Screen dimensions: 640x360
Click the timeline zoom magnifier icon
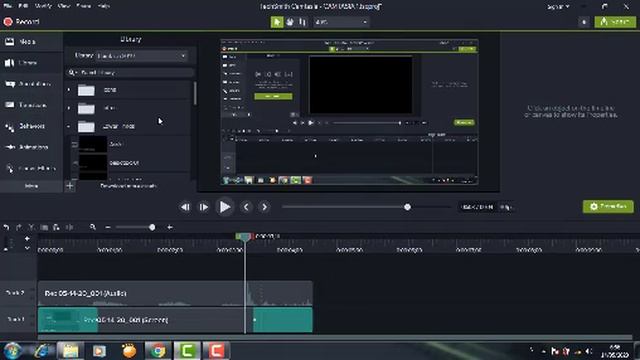click(93, 227)
